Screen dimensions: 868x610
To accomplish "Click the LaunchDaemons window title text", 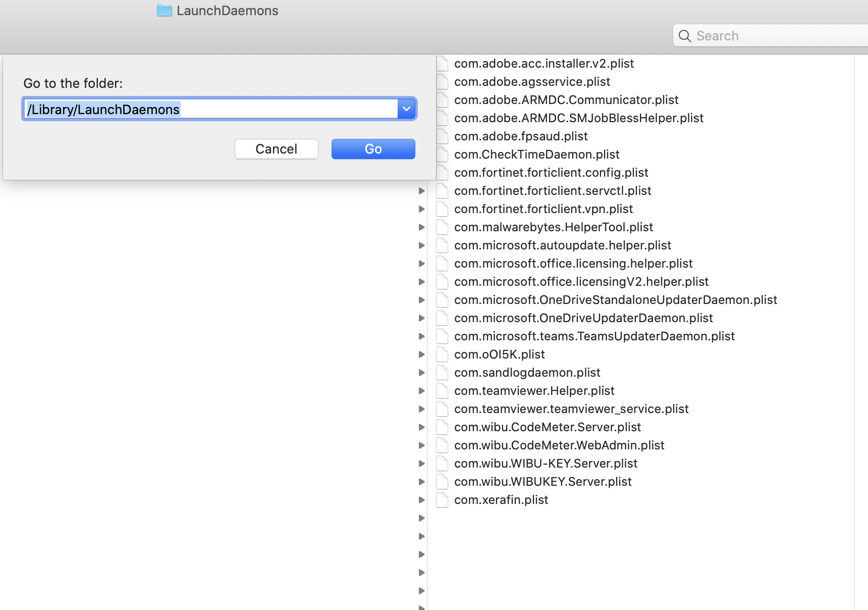I will pos(228,11).
